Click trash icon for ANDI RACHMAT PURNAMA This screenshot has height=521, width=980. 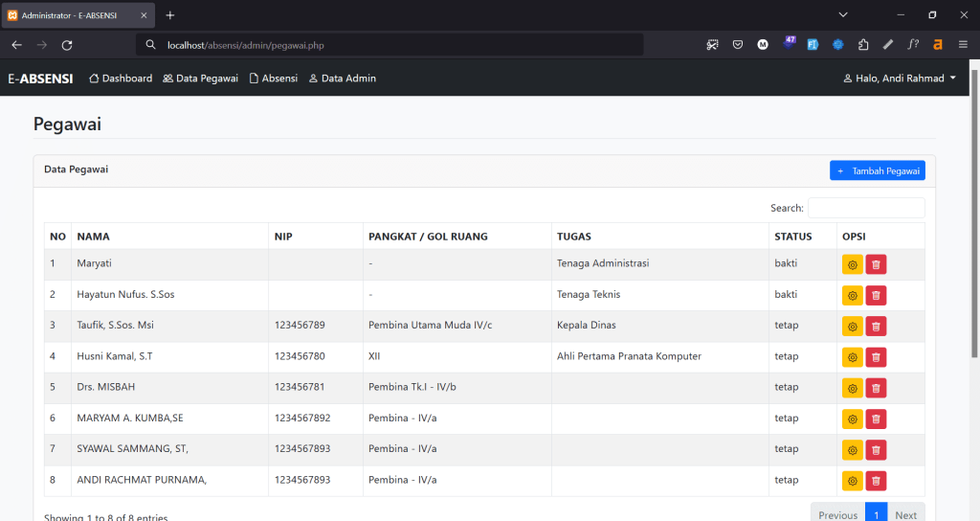876,480
